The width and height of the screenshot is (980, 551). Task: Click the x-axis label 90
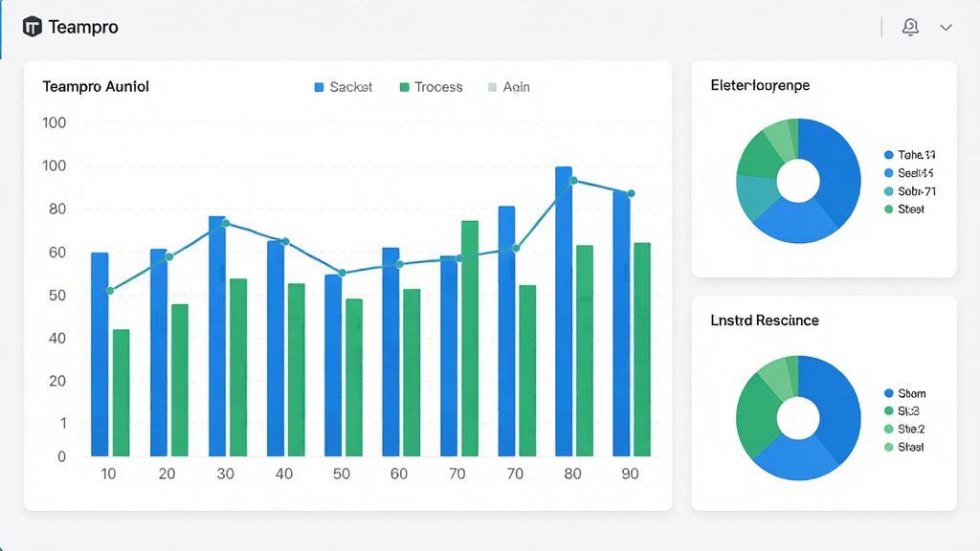click(x=630, y=474)
